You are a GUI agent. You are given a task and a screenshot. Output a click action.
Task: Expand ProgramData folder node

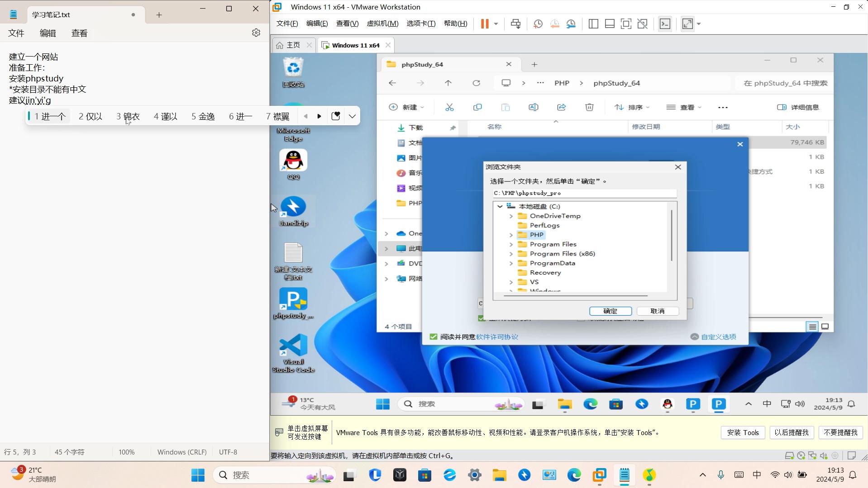[511, 263]
